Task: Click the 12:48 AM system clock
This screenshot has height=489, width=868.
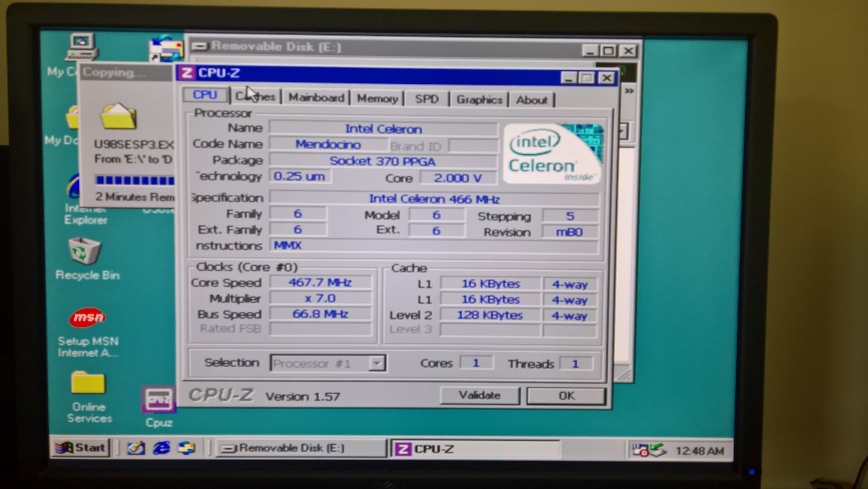Action: pyautogui.click(x=699, y=451)
